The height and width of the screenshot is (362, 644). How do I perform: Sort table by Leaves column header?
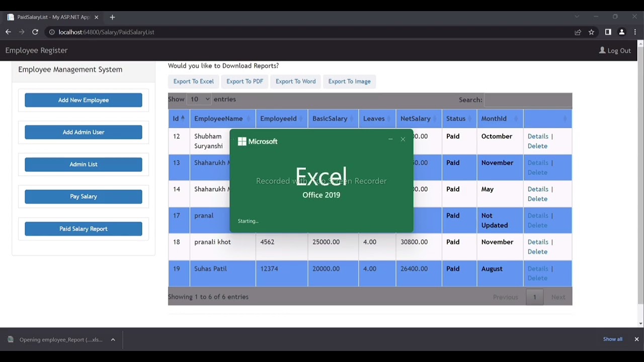pos(377,119)
